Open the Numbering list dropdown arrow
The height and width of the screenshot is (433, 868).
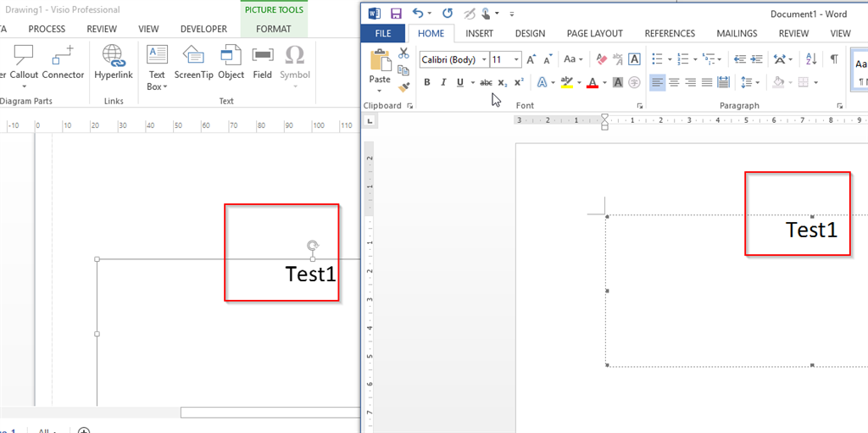click(695, 59)
